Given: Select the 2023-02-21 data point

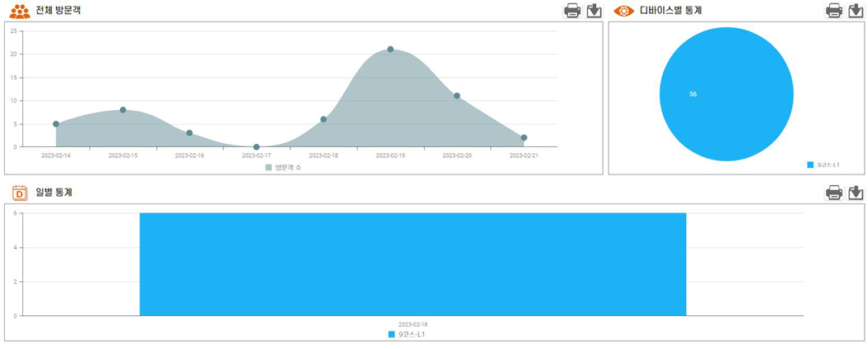Looking at the screenshot, I should point(523,137).
